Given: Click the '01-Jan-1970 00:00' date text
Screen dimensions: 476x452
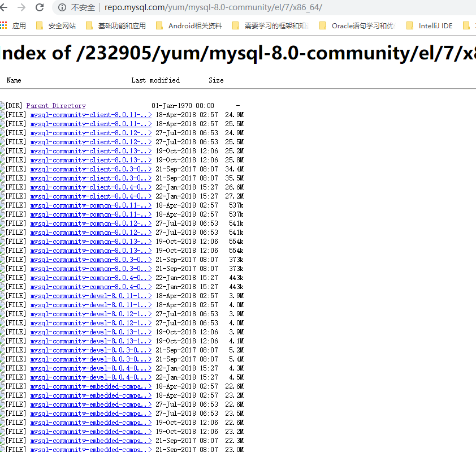Looking at the screenshot, I should tap(183, 106).
